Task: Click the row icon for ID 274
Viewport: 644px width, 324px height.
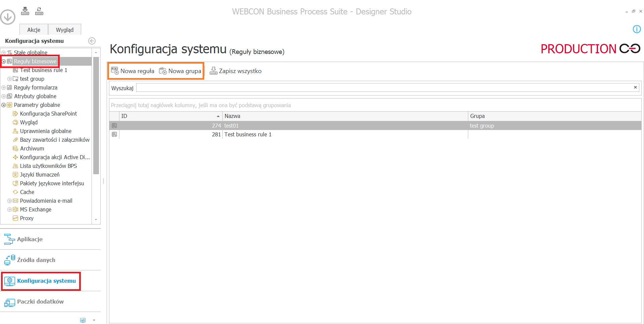Action: point(114,126)
